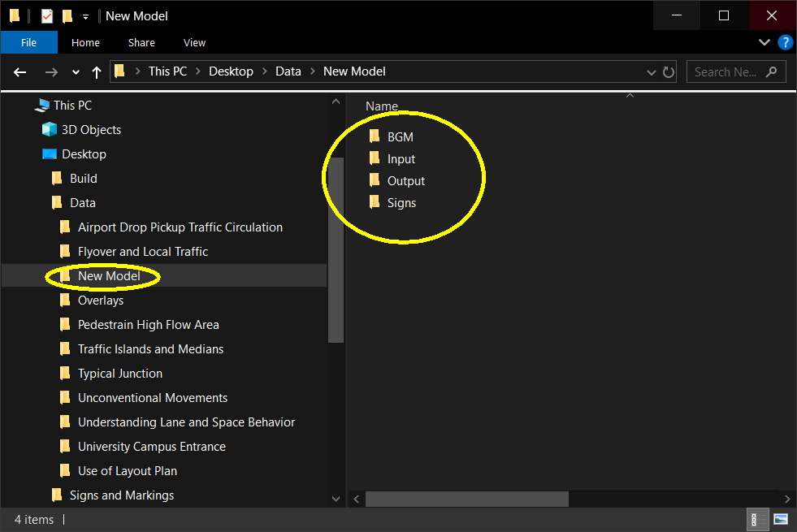Select the Signs folder icon
Viewport: 797px width, 532px height.
click(375, 203)
